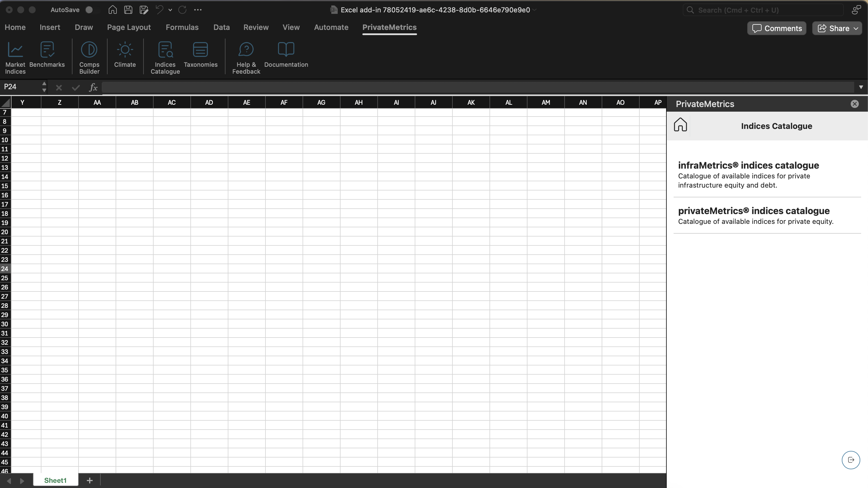Image resolution: width=868 pixels, height=488 pixels.
Task: Switch to the Data tab
Action: click(221, 27)
